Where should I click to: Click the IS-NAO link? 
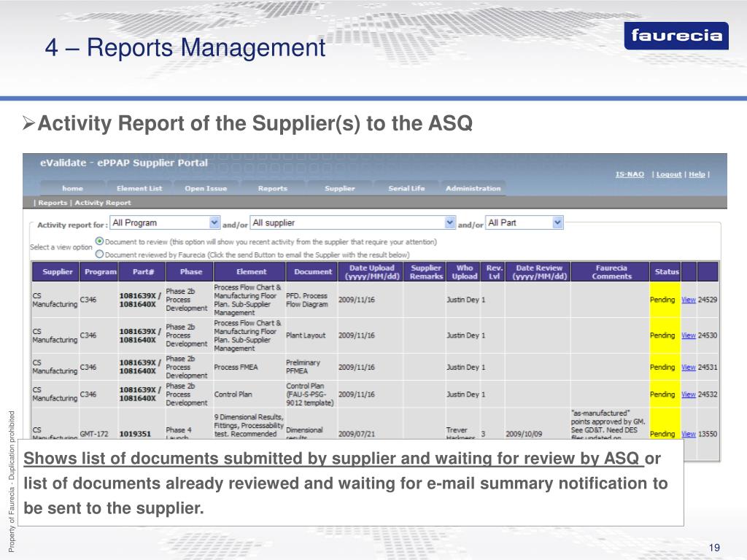(x=630, y=174)
